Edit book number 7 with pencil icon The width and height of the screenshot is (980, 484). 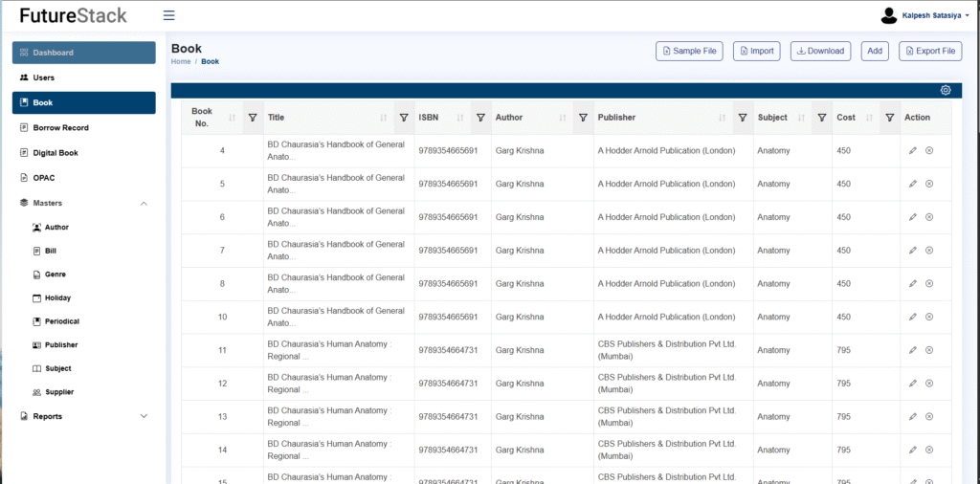click(912, 250)
